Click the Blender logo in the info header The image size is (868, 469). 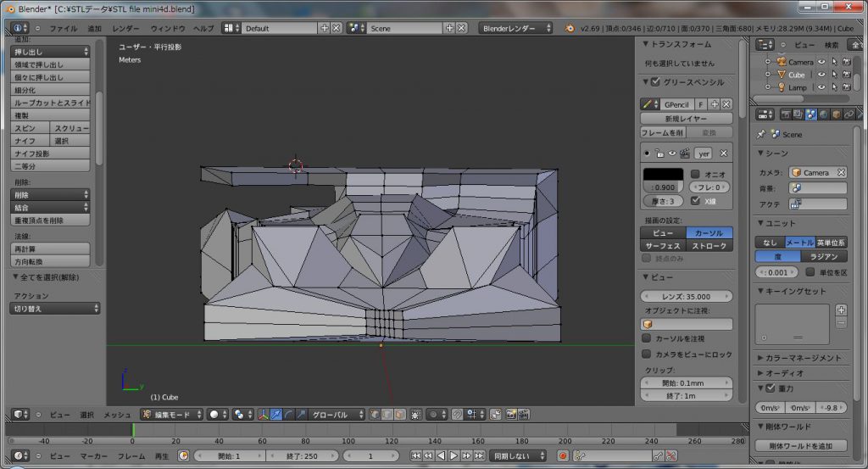tap(569, 28)
